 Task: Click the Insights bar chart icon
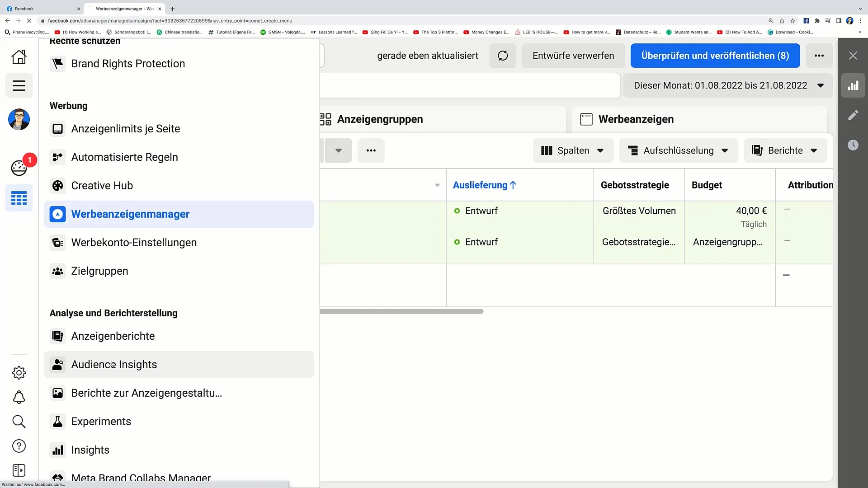point(58,450)
